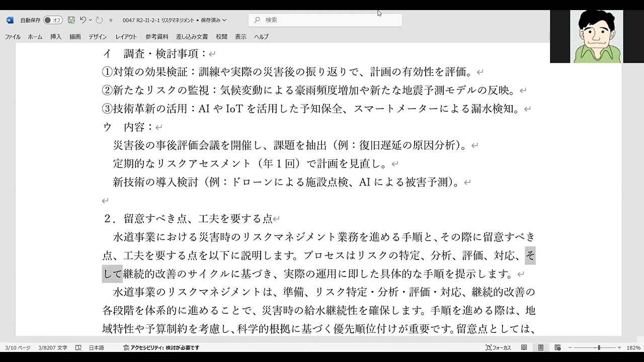Screen dimensions: 644x362
Task: Switch to Web Layout view icon
Action: pyautogui.click(x=557, y=348)
